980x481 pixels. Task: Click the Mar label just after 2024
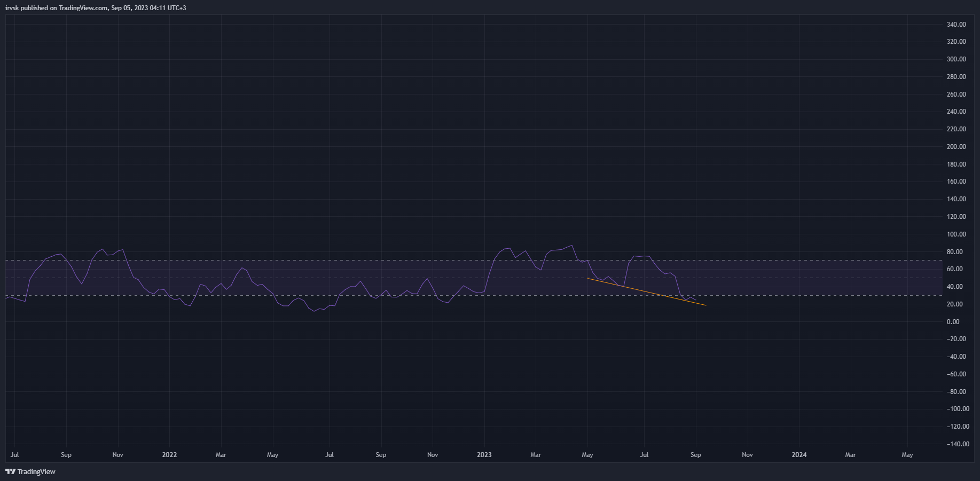(x=850, y=455)
